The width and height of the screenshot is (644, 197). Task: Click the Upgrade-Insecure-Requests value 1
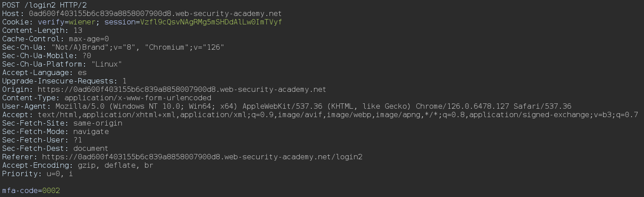tap(124, 81)
